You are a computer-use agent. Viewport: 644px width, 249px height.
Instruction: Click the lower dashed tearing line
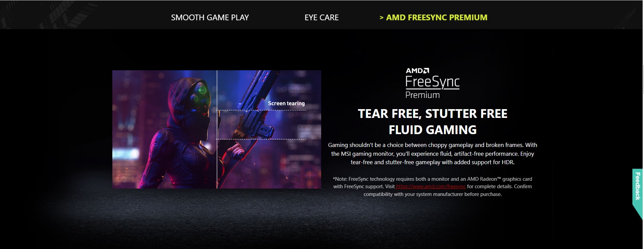pyautogui.click(x=261, y=139)
